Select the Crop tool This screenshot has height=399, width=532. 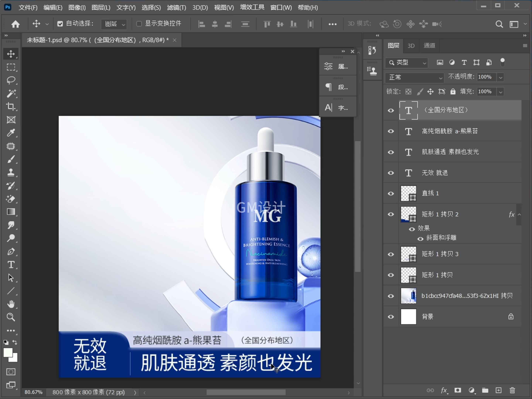point(11,107)
